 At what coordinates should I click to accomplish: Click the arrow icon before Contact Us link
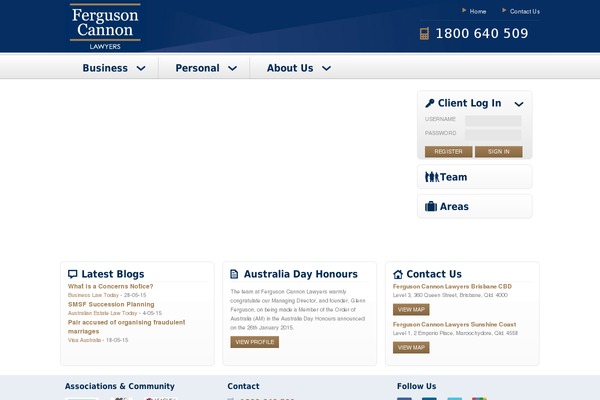click(x=504, y=10)
